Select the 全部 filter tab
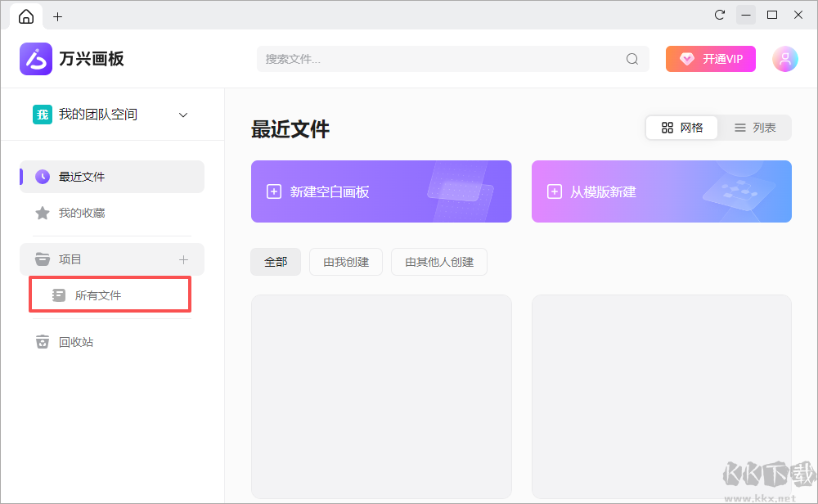The image size is (818, 504). [276, 261]
